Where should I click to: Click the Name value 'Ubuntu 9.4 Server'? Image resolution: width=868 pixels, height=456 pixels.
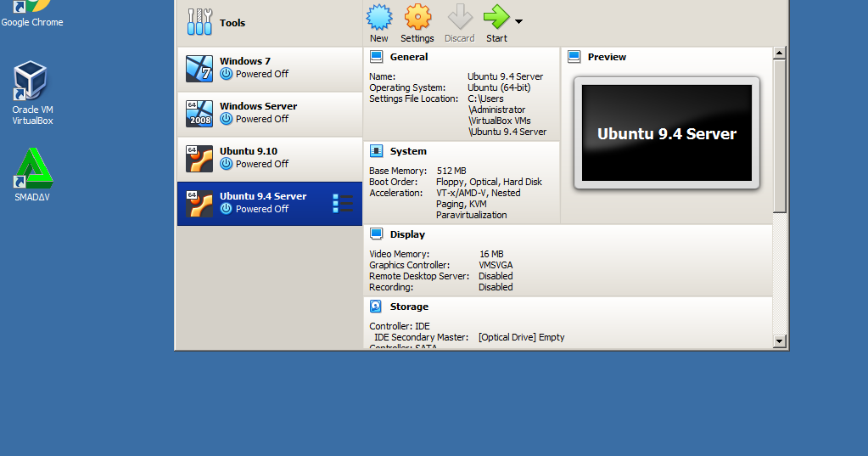pyautogui.click(x=506, y=76)
